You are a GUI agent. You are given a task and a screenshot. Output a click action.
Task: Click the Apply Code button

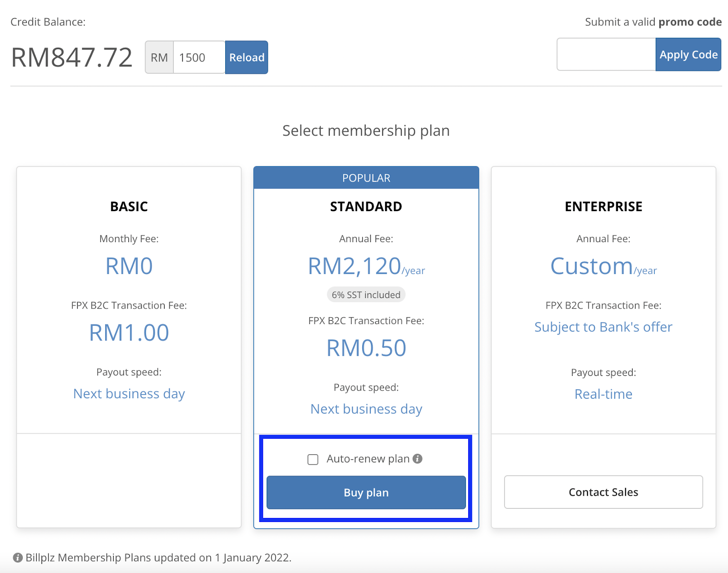click(688, 55)
